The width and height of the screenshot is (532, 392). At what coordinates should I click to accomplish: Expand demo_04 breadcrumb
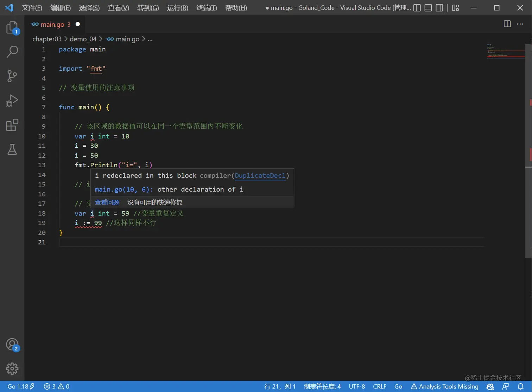83,39
